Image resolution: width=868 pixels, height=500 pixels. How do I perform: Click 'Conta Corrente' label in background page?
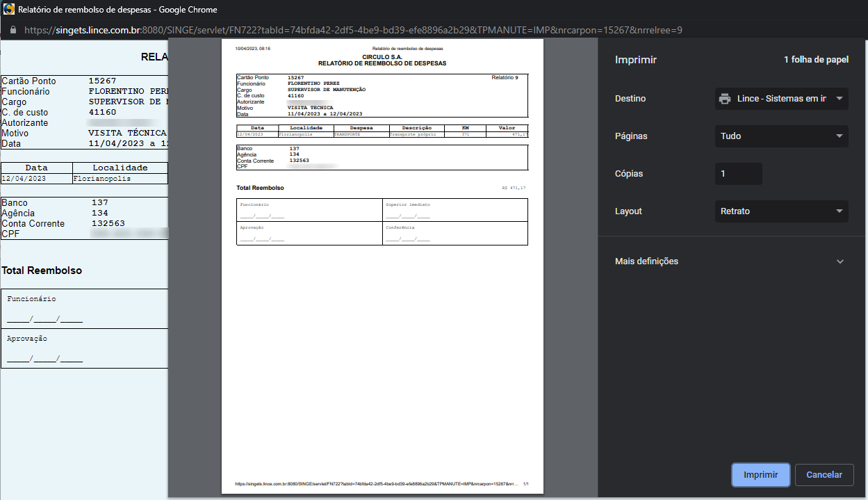(x=33, y=223)
